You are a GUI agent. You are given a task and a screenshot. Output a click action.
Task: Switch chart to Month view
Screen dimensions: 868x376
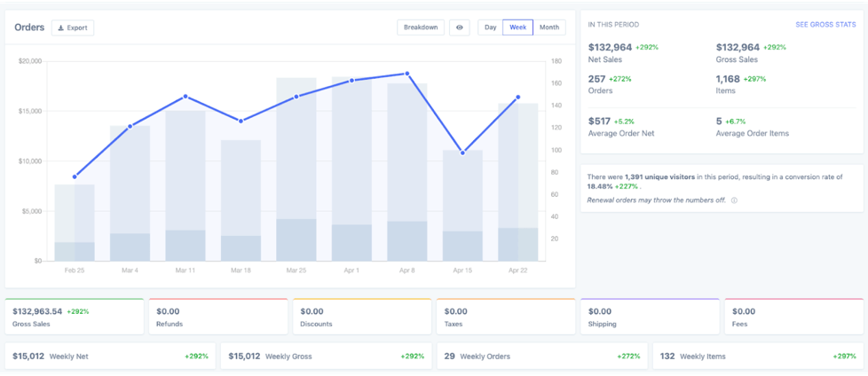[549, 27]
